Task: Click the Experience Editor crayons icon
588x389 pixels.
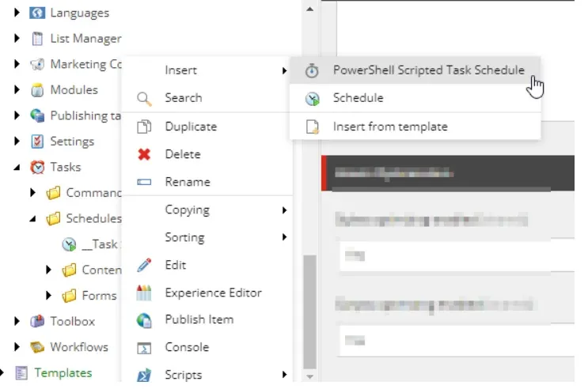Action: 144,293
